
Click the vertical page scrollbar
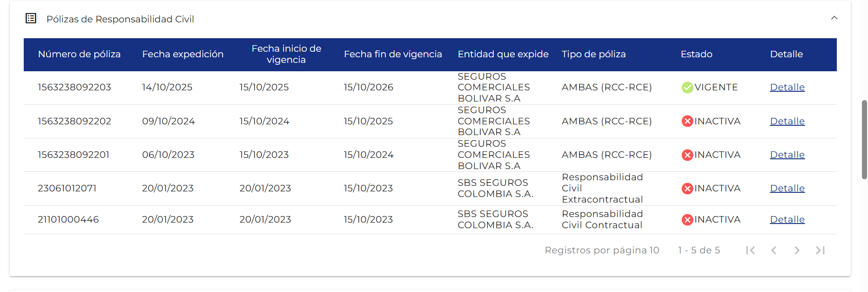(x=864, y=140)
